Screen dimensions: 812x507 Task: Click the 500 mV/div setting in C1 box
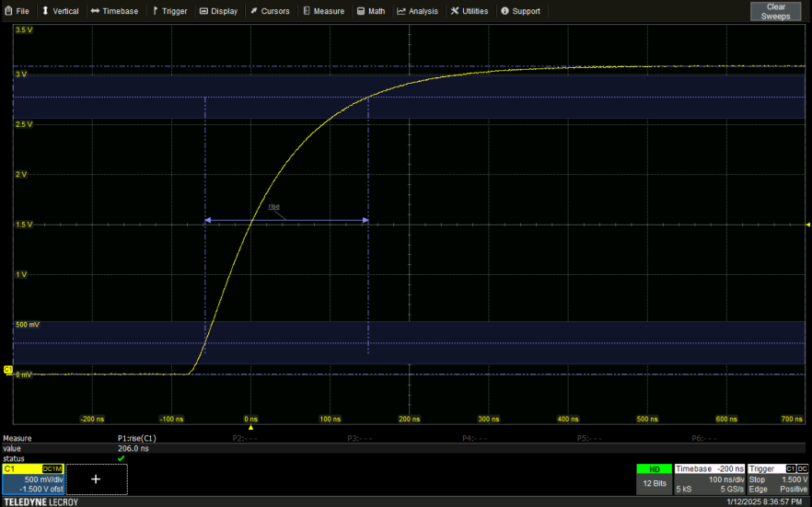click(43, 479)
